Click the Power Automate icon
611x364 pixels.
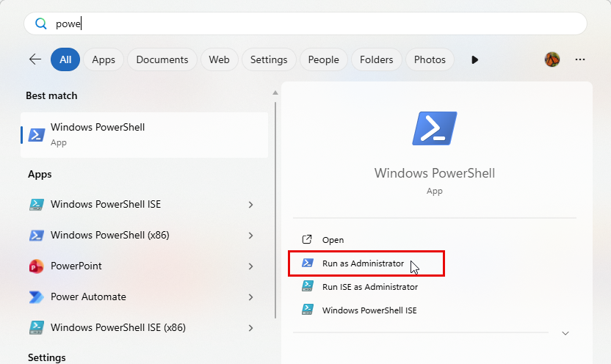(x=36, y=297)
